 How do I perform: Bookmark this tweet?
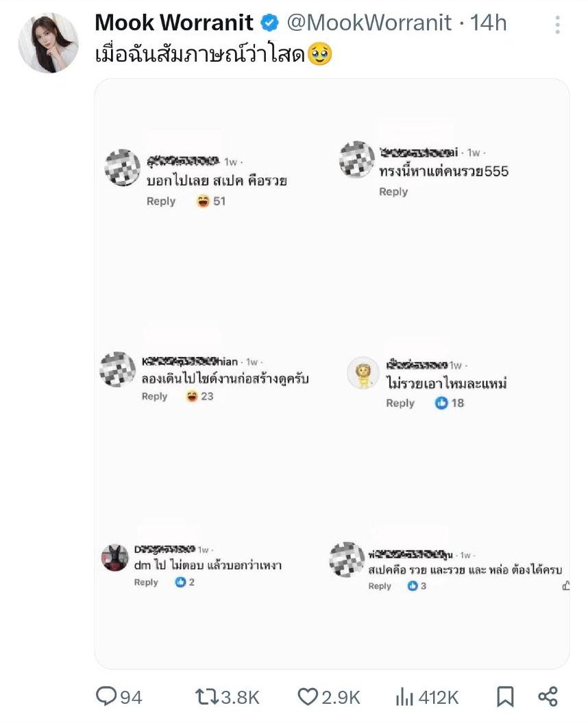tap(504, 697)
